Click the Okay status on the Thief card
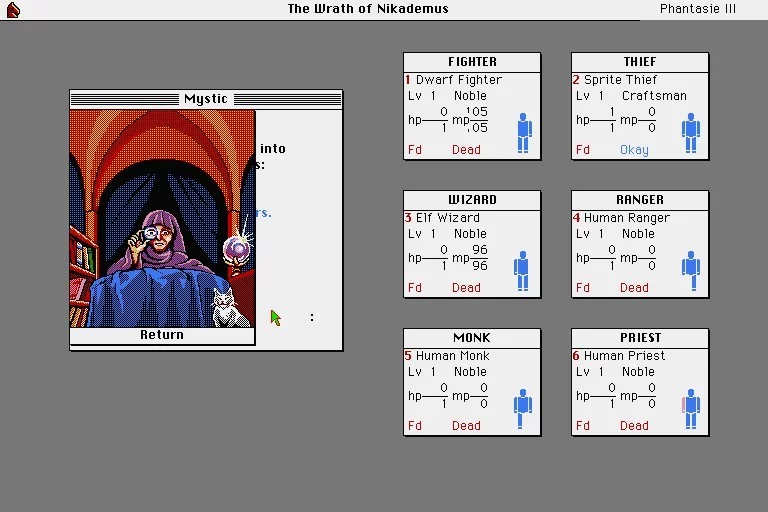Viewport: 768px width, 512px height. [x=634, y=150]
